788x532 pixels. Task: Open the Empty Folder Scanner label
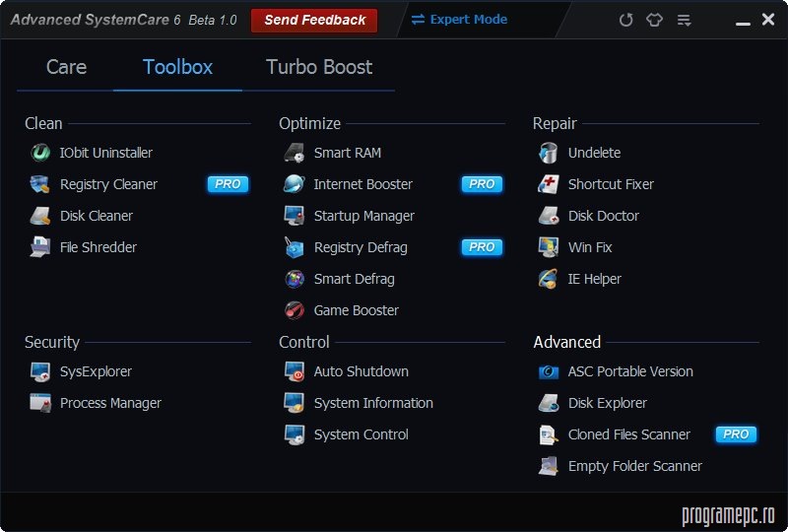[x=634, y=467]
